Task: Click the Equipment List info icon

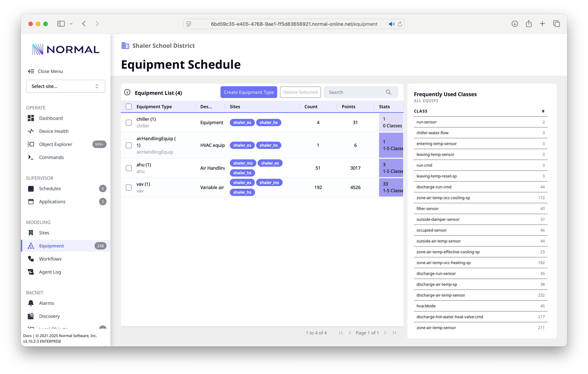Action: (127, 92)
